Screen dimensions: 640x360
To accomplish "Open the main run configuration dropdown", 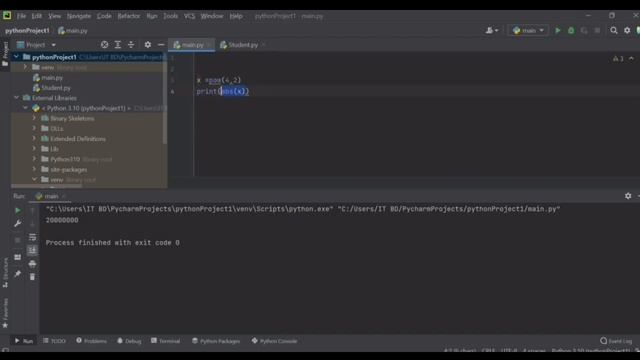I will click(x=528, y=31).
